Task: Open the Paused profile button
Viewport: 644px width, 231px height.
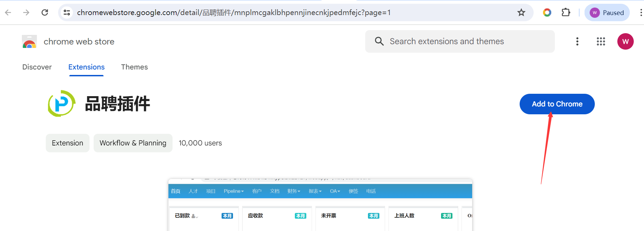Action: pyautogui.click(x=607, y=13)
